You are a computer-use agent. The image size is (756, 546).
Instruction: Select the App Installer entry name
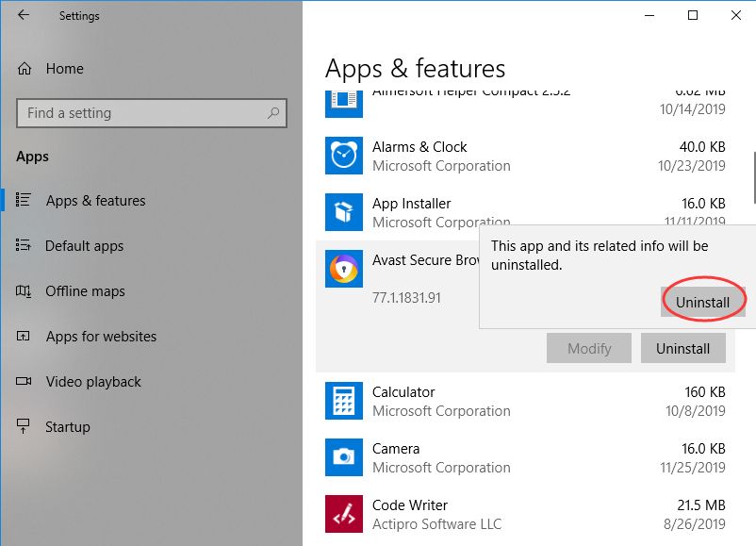pos(411,204)
